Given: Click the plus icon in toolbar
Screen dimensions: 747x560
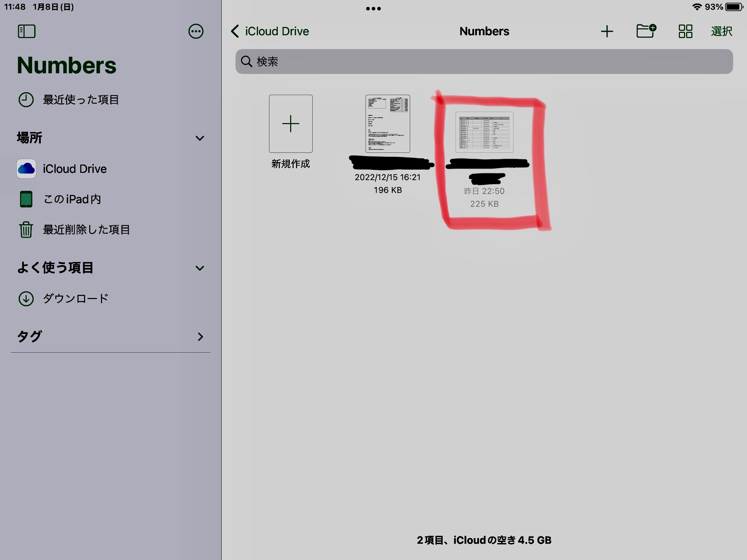Looking at the screenshot, I should pyautogui.click(x=607, y=31).
